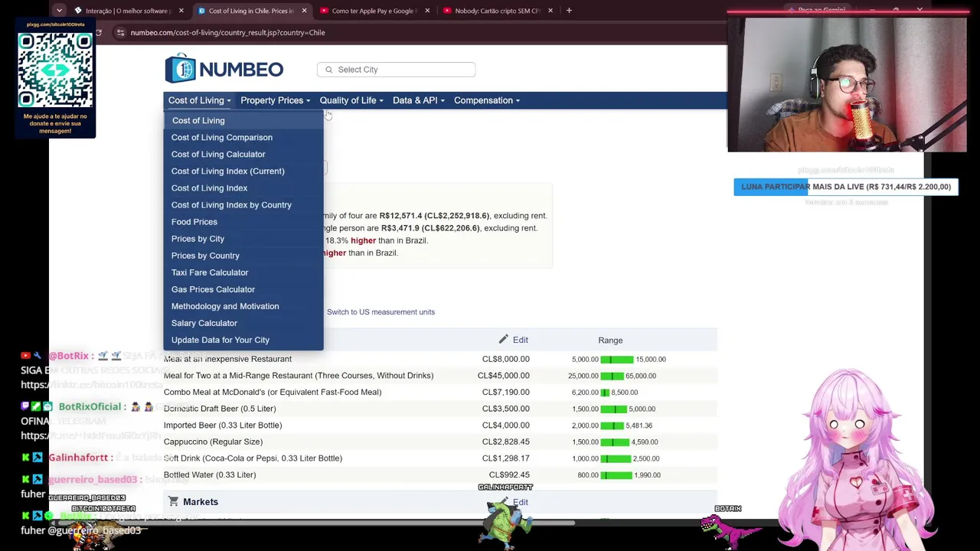The image size is (980, 551).
Task: Expand the Data & API dropdown
Action: 418,100
